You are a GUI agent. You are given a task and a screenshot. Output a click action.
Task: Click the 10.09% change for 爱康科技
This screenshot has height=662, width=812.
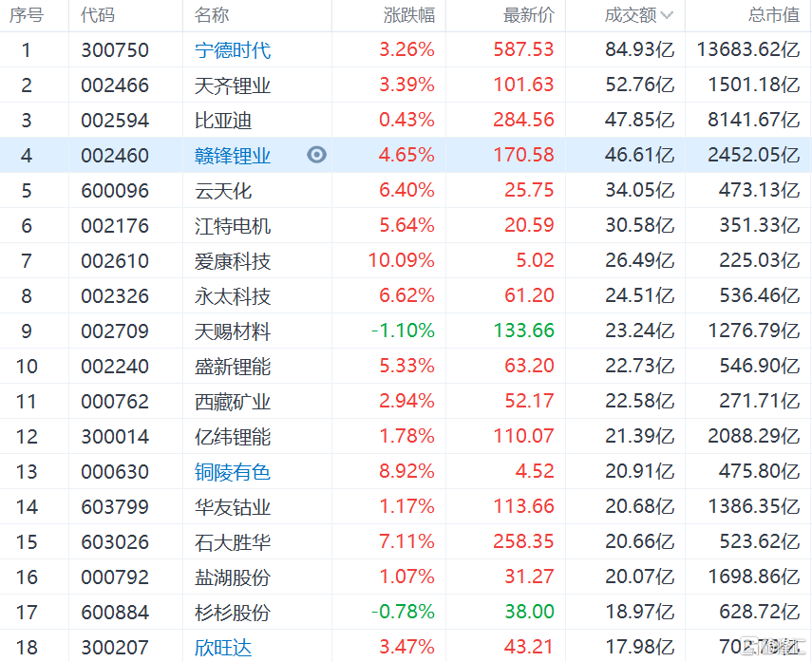402,260
